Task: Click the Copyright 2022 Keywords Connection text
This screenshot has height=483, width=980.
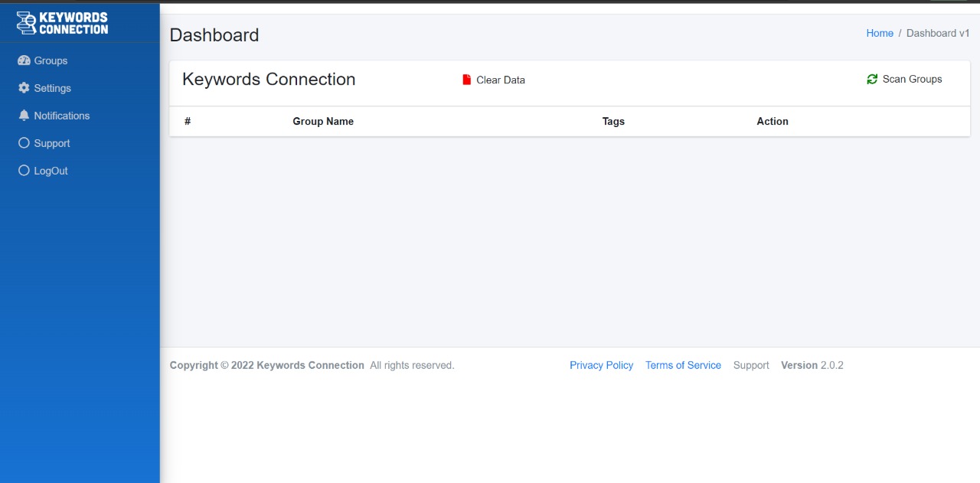Action: pyautogui.click(x=267, y=365)
